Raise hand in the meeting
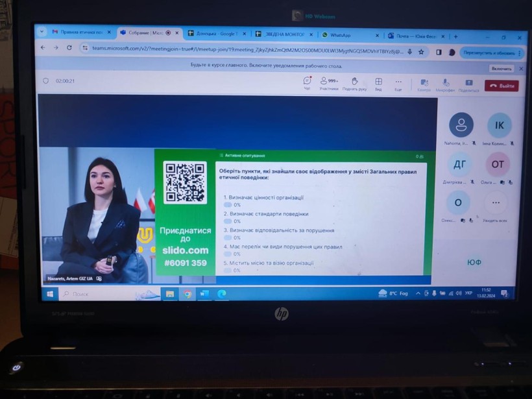 point(354,82)
